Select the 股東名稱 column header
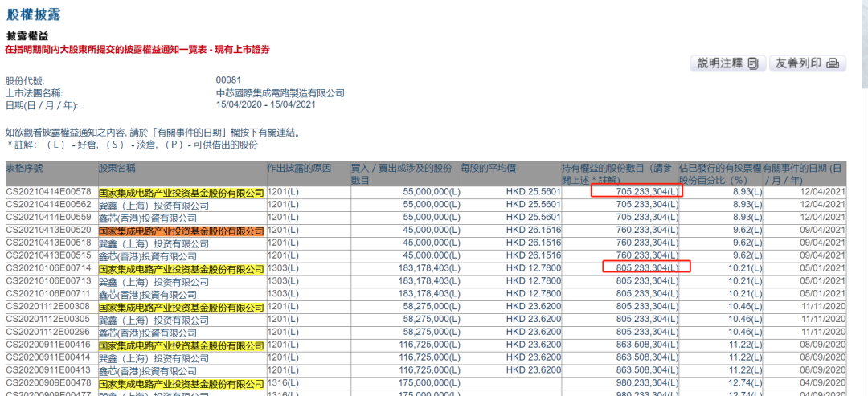The image size is (868, 396). point(182,174)
